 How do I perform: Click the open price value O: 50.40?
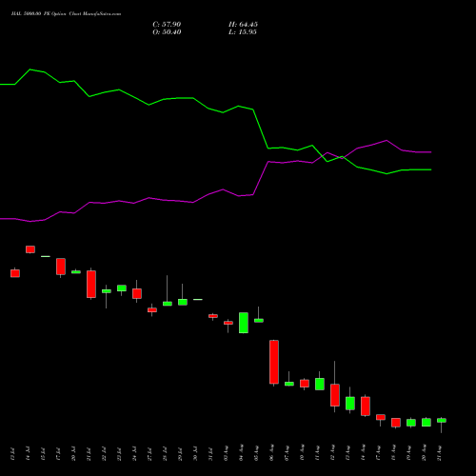coord(167,32)
